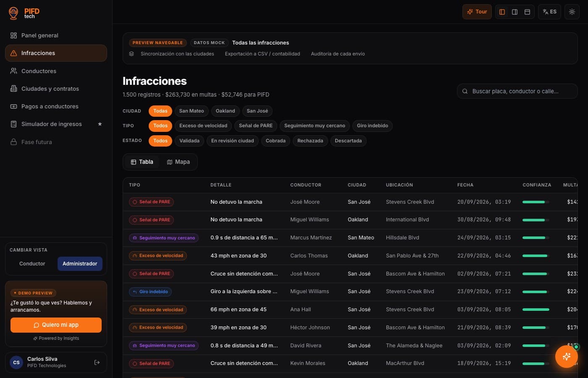Select the Tabla view tab

point(142,162)
